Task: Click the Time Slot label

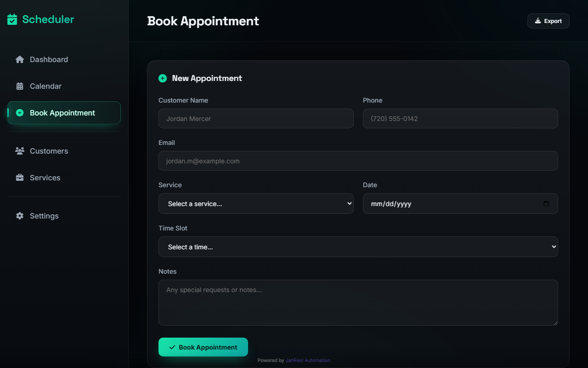Action: point(173,228)
